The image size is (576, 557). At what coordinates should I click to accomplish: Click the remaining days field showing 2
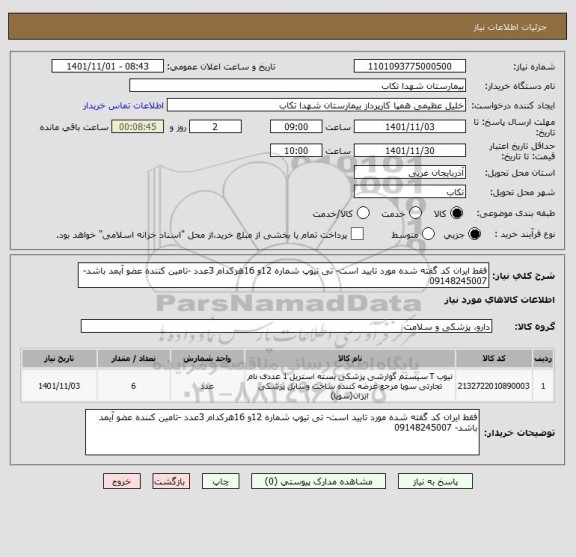click(x=215, y=127)
